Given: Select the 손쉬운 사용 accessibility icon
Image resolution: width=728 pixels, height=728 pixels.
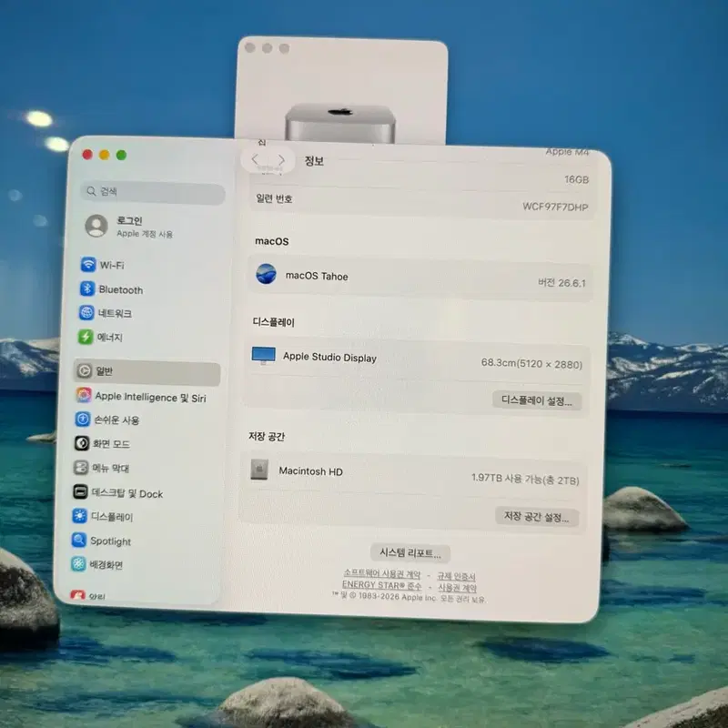Looking at the screenshot, I should (x=83, y=420).
